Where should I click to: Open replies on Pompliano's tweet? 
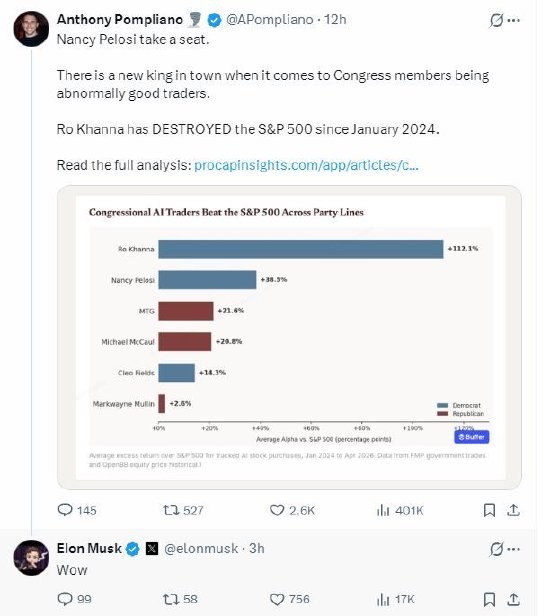click(x=77, y=510)
